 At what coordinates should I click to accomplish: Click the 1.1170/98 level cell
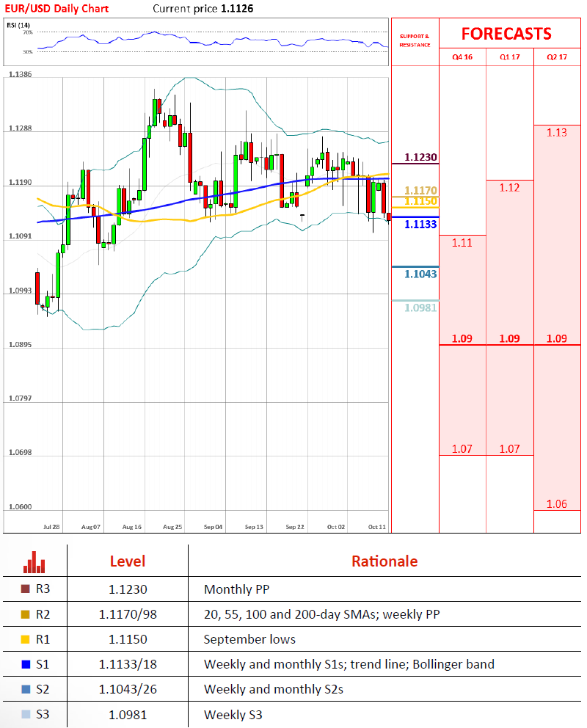tap(128, 614)
